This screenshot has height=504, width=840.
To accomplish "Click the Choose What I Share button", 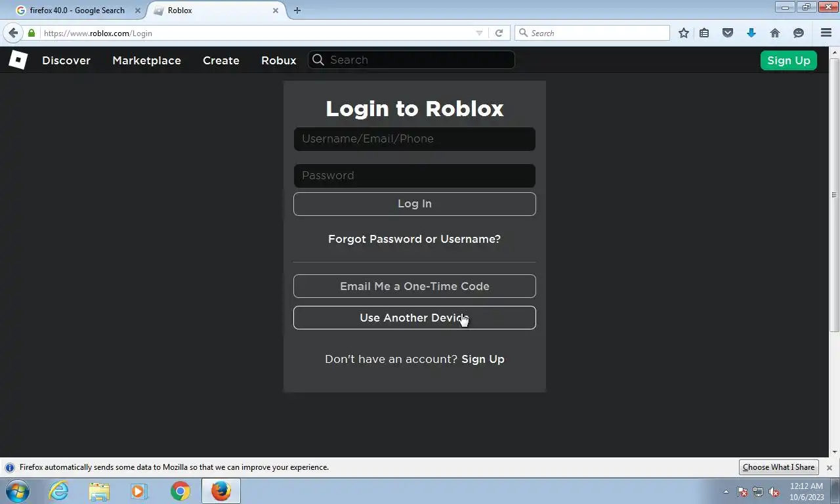I will pyautogui.click(x=779, y=467).
